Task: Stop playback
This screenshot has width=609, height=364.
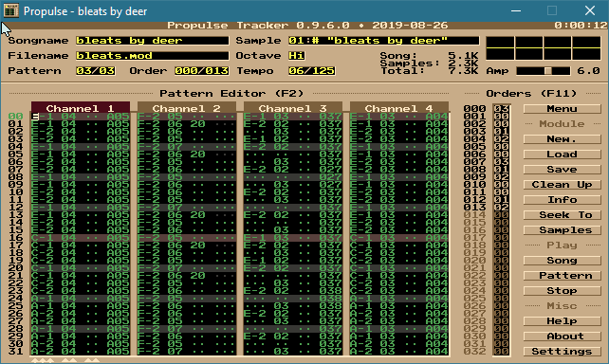Action: [562, 291]
